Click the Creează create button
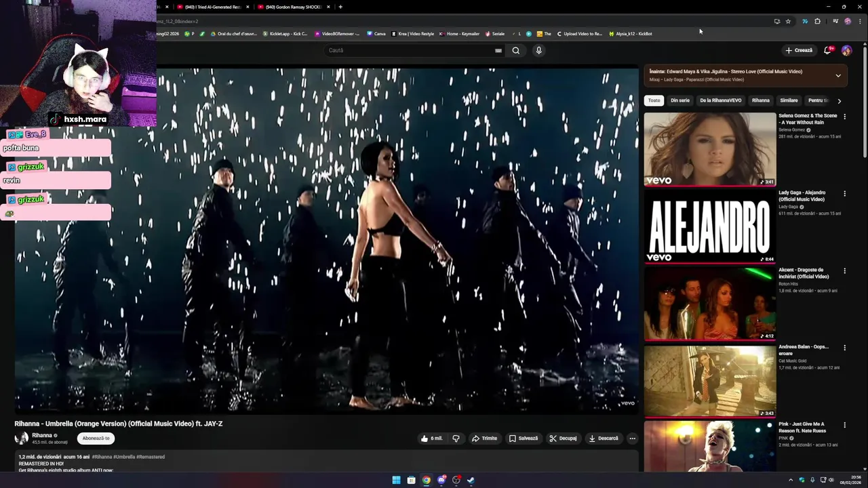Image resolution: width=868 pixels, height=488 pixels. point(799,50)
